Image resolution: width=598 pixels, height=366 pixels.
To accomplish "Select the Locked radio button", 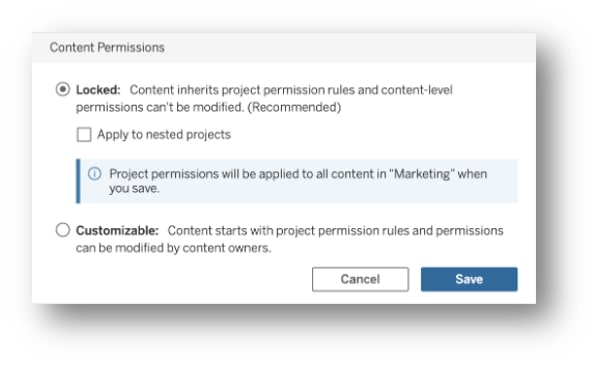I will coord(63,89).
